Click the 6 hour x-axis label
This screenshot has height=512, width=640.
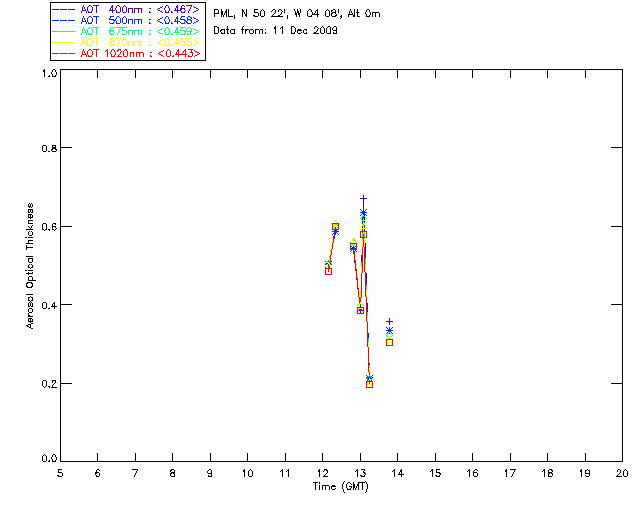98,474
